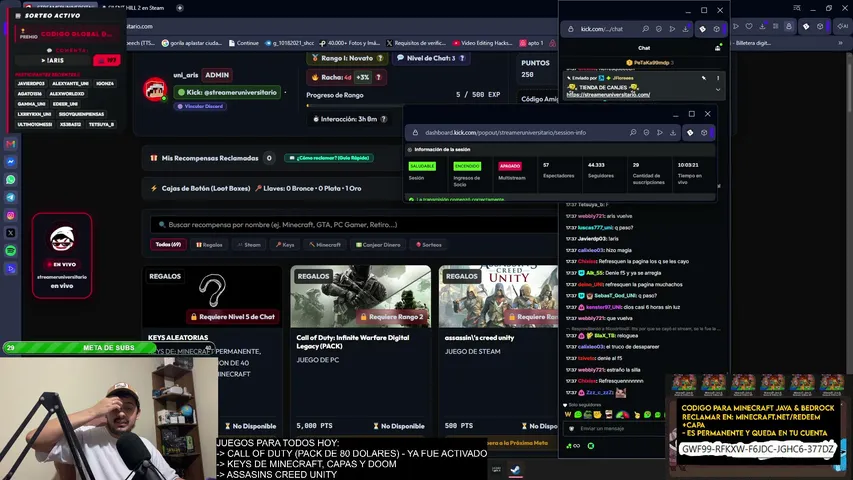Click the uni_aris profile avatar

[155, 90]
